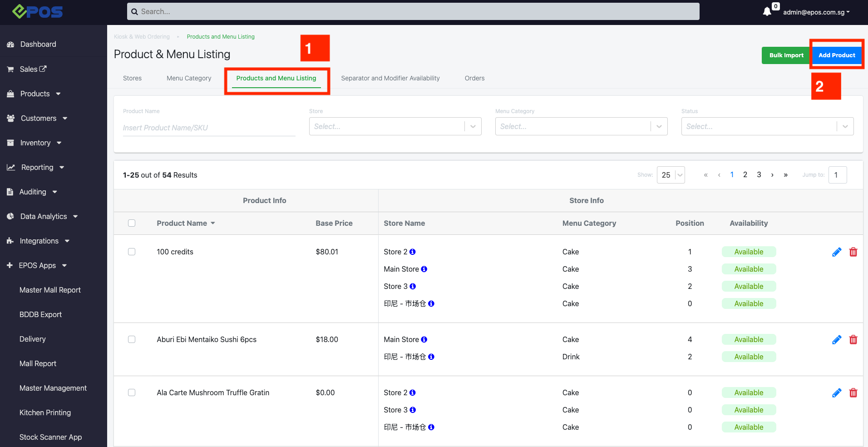Show info icon for Main Store under 100 credits
868x447 pixels.
(424, 269)
